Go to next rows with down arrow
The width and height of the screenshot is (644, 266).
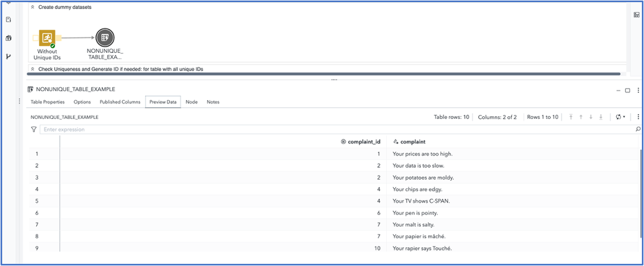pyautogui.click(x=590, y=117)
